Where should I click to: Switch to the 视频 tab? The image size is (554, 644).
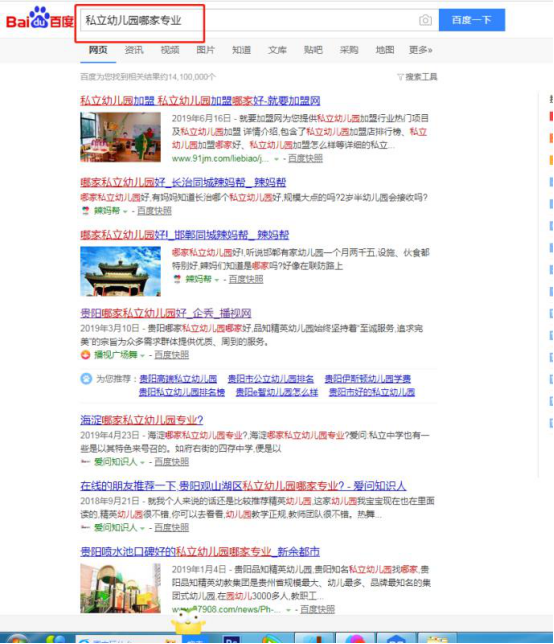170,50
